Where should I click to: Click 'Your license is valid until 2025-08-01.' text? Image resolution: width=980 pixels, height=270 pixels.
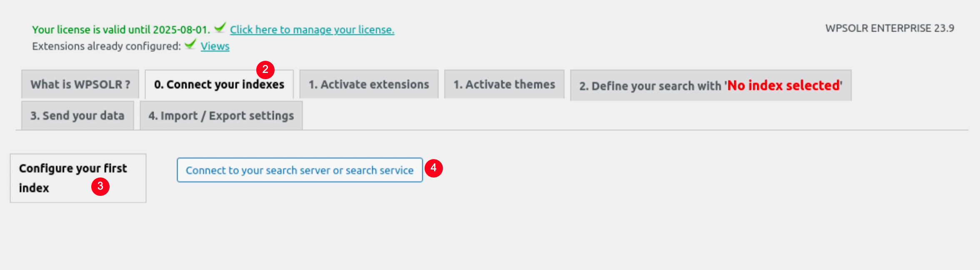[x=121, y=30]
